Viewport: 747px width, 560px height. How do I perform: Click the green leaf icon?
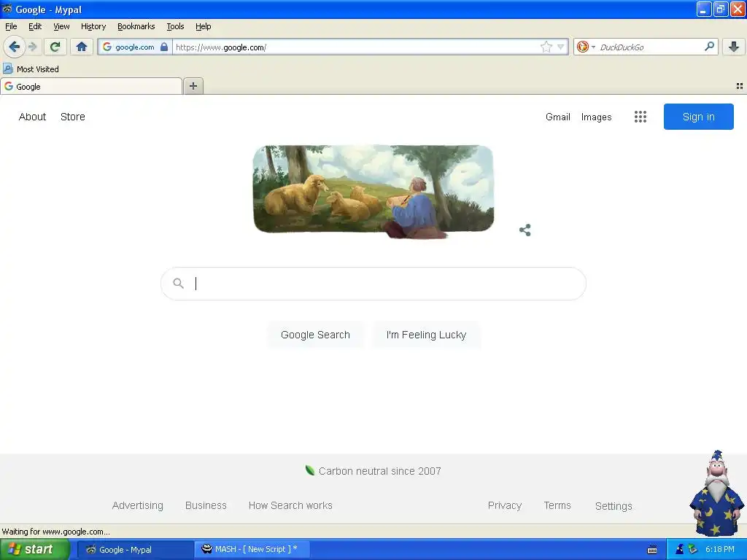[x=310, y=470]
